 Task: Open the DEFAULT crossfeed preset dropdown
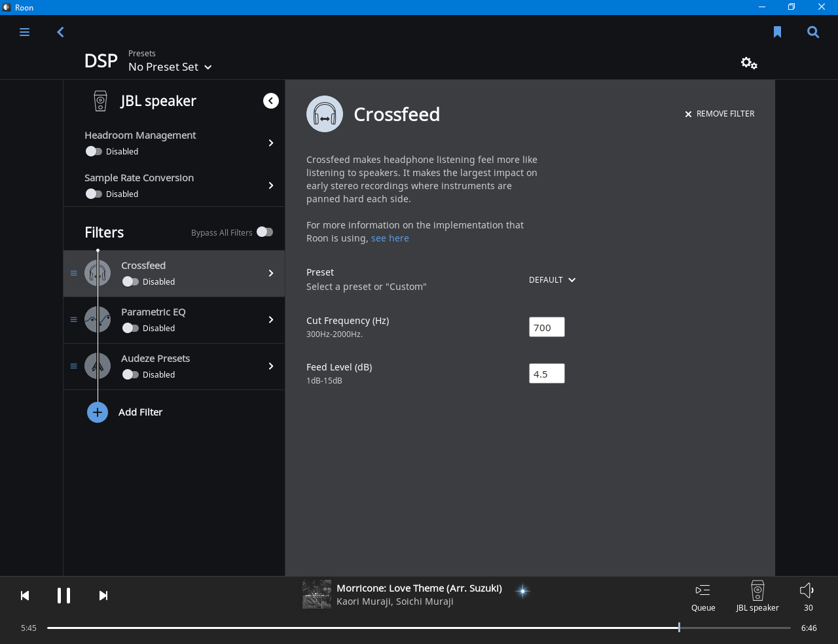tap(553, 279)
